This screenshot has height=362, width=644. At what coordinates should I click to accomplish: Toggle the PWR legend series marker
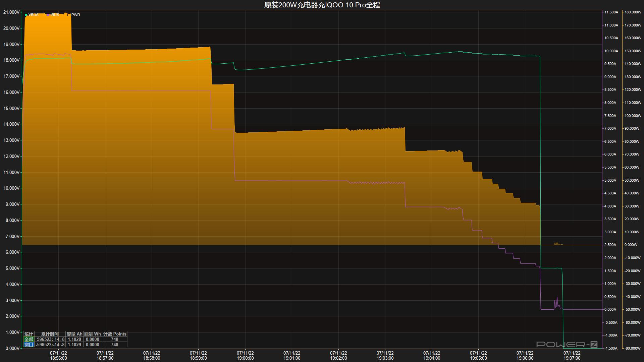69,15
